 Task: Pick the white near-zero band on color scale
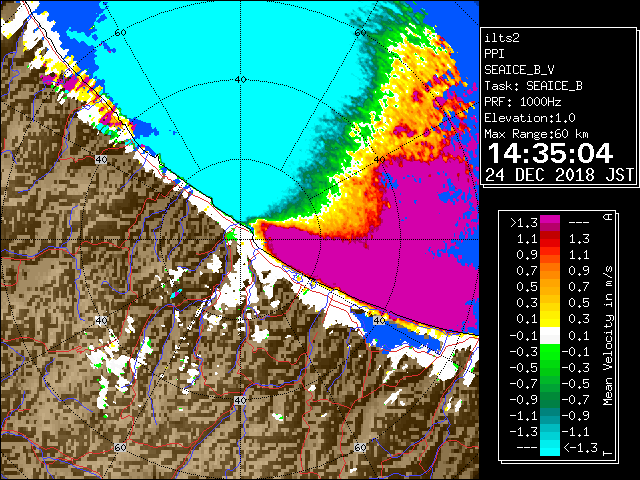(x=550, y=336)
